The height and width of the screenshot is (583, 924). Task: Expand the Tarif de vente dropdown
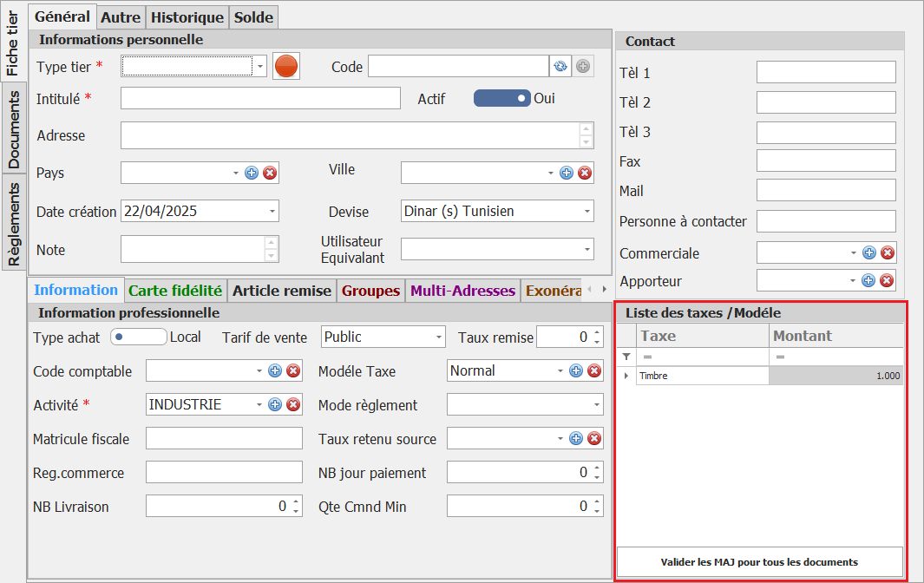coord(439,337)
